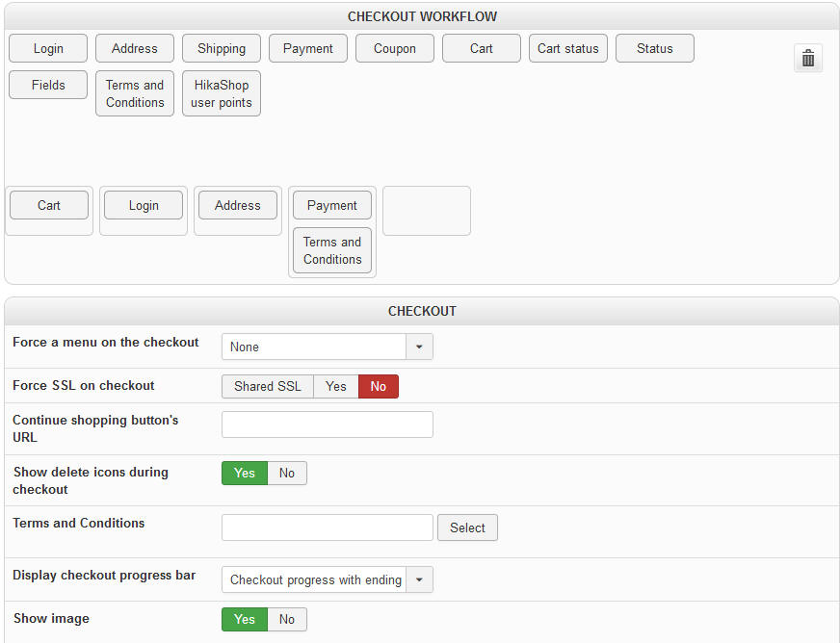The width and height of the screenshot is (840, 643).
Task: Select the Address block in third workflow step
Action: pos(238,205)
